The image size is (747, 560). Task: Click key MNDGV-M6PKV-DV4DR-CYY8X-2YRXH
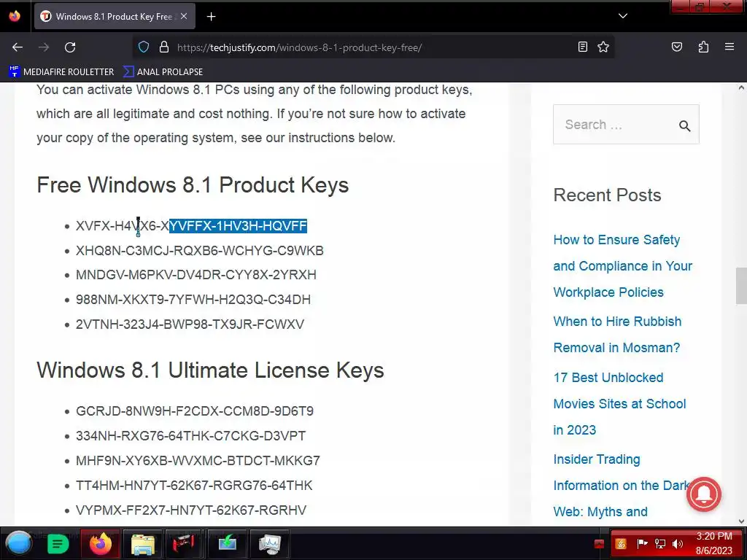[196, 275]
